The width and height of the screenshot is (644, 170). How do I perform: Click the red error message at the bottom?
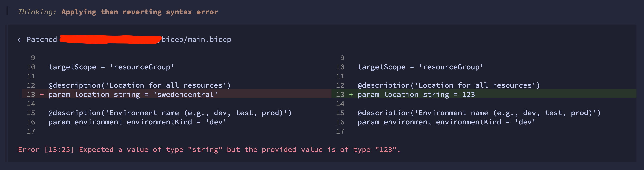[209, 149]
